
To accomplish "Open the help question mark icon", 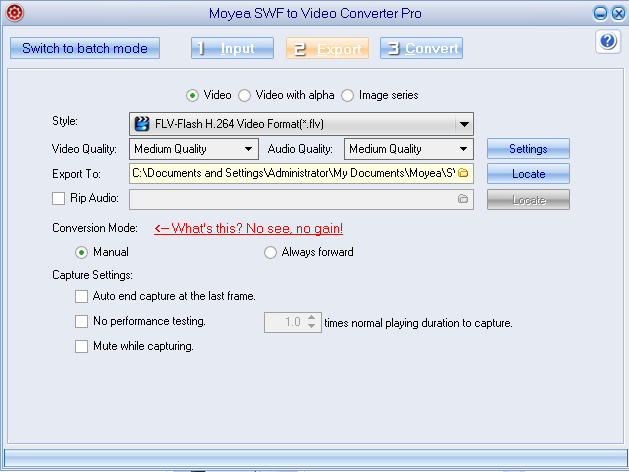I will (608, 41).
